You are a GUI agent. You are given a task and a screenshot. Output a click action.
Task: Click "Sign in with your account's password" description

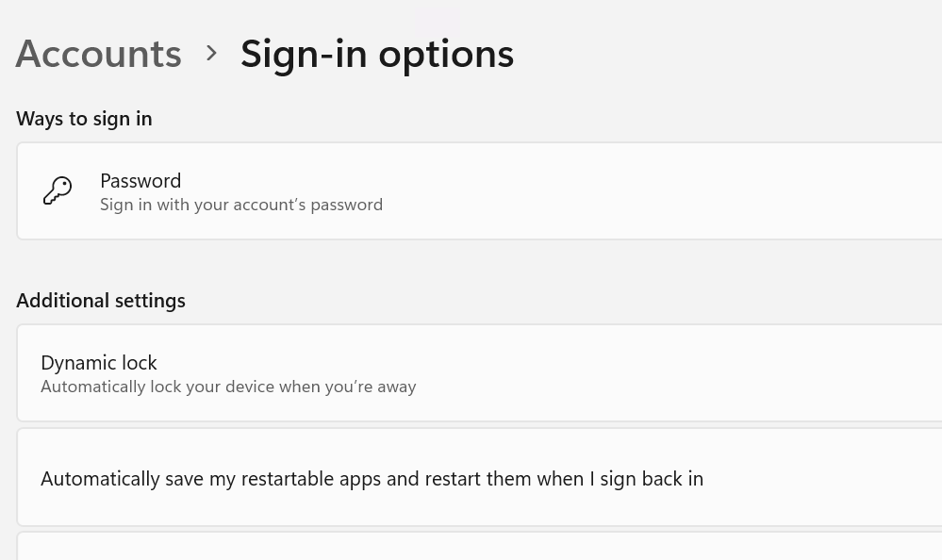point(240,205)
